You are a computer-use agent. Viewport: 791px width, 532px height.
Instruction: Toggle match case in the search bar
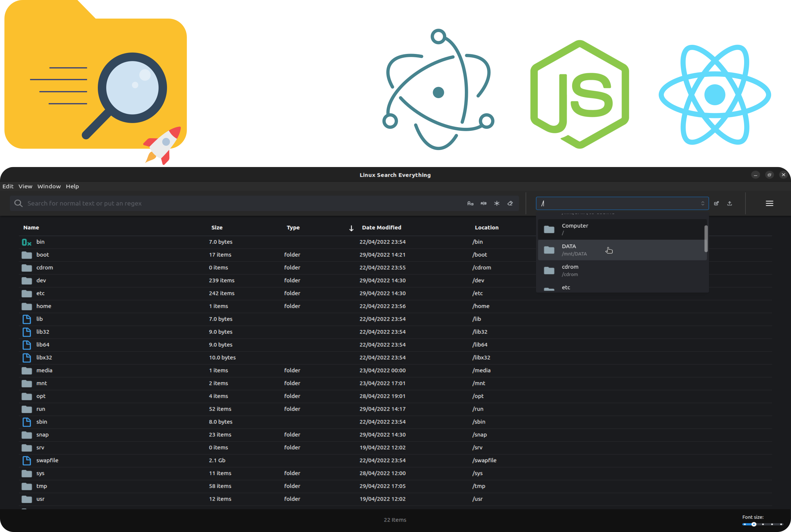(470, 203)
